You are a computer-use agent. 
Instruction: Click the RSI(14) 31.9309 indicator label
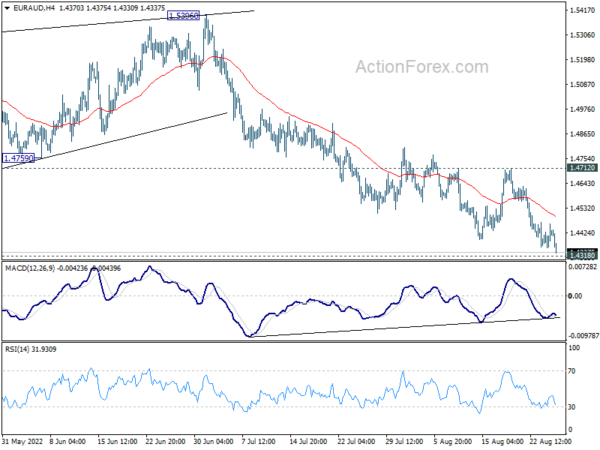pyautogui.click(x=31, y=349)
